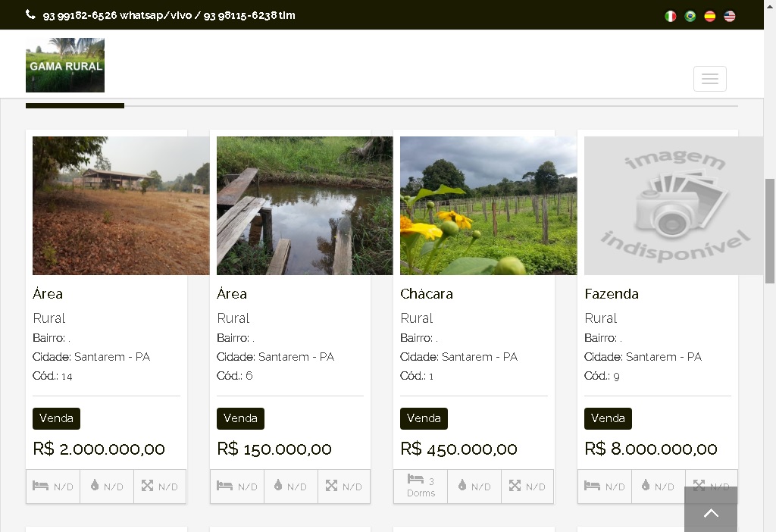Click the Venda badge on the R$ 2.000.000,00 card
The image size is (776, 532).
pos(56,418)
